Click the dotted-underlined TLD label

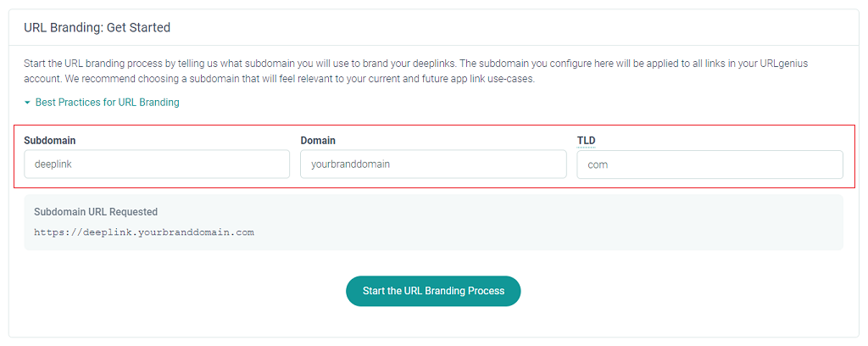tap(587, 141)
